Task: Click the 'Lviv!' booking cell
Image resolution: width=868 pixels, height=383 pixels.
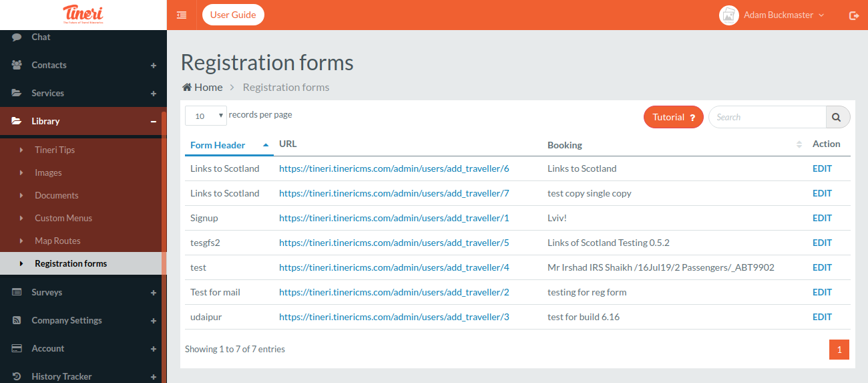Action: point(558,218)
